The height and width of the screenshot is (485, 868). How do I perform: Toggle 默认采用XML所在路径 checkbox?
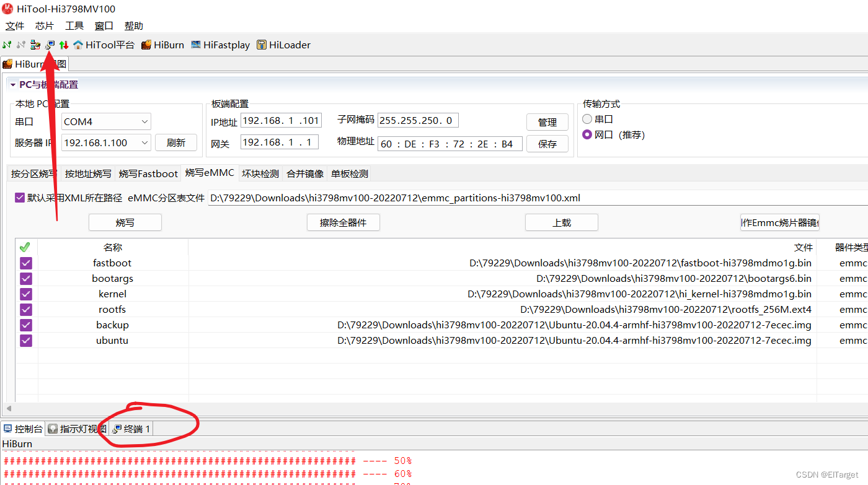20,198
